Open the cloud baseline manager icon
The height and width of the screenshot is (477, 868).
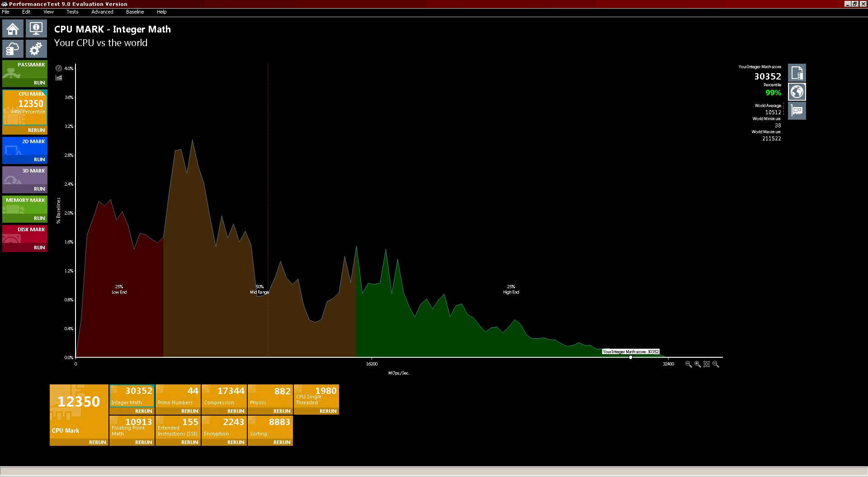pos(13,49)
